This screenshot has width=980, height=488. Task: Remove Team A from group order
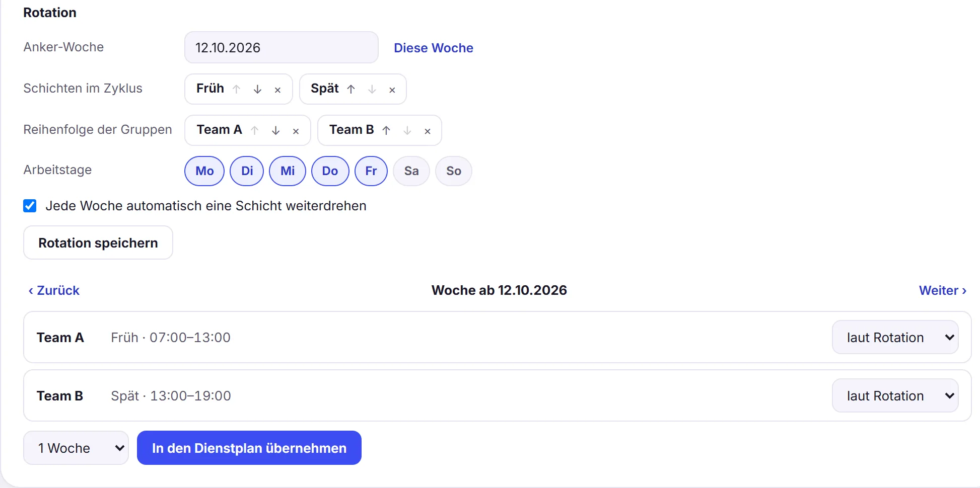click(296, 131)
